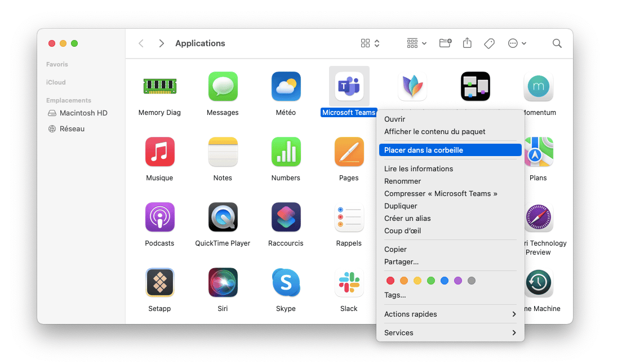The image size is (622, 364).
Task: Click the Emplacements sidebar heading
Action: point(69,100)
